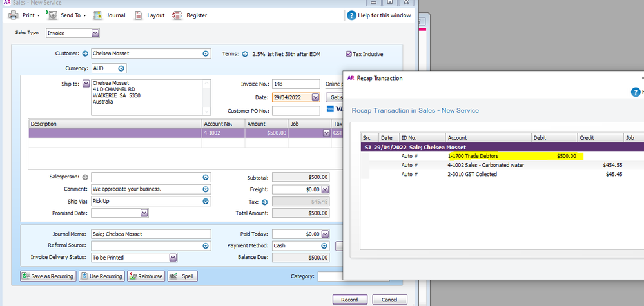The width and height of the screenshot is (644, 306).
Task: Click the Reimburse button
Action: click(x=145, y=276)
